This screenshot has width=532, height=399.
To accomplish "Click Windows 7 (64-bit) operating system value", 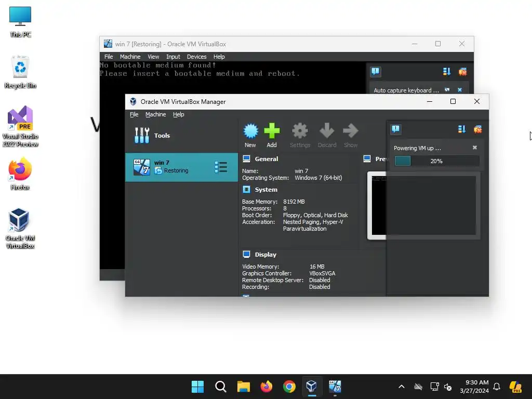I will click(x=318, y=178).
